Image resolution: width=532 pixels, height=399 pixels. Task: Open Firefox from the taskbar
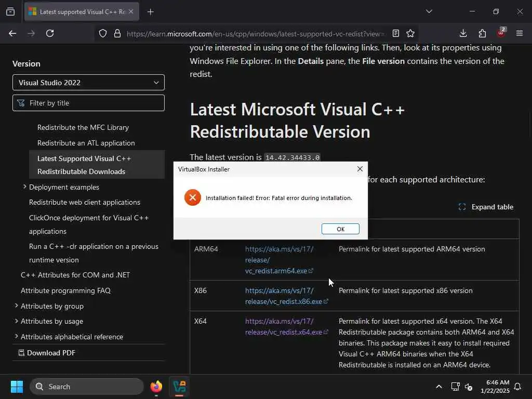coord(156,387)
